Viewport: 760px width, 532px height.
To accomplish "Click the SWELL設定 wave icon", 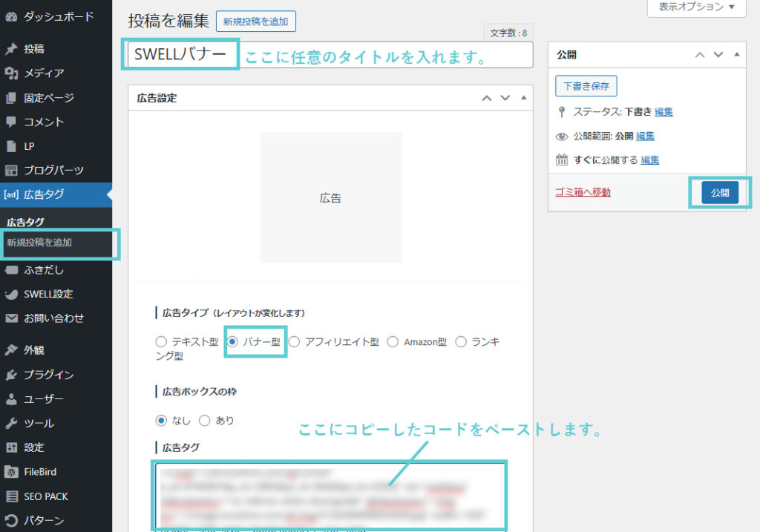I will (x=11, y=294).
